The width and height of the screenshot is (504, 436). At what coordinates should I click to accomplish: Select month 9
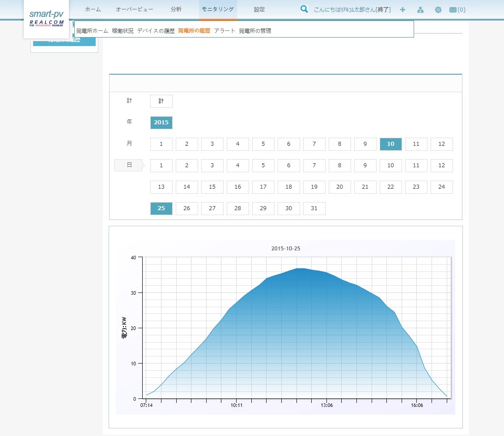point(365,144)
